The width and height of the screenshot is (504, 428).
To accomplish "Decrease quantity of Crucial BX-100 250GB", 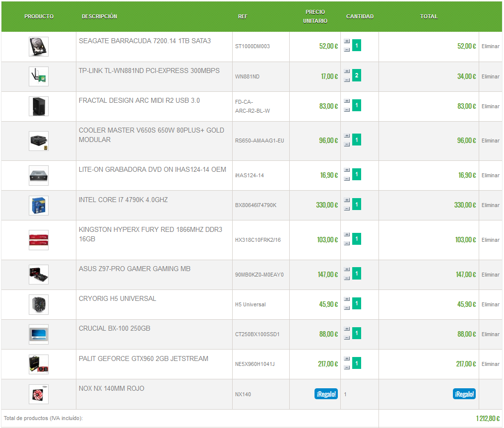I will pos(347,338).
